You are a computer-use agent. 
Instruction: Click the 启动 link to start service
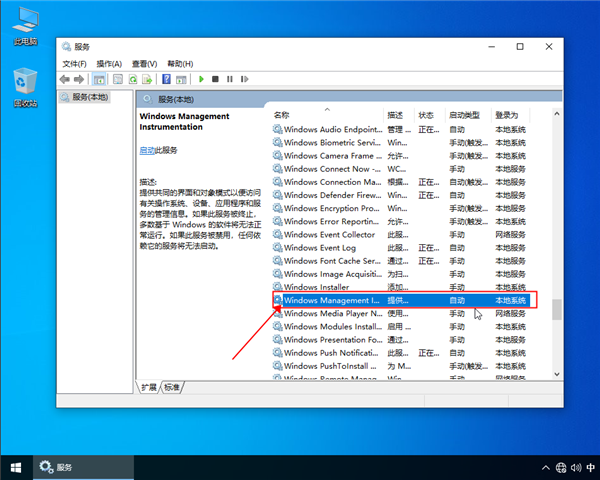(147, 150)
